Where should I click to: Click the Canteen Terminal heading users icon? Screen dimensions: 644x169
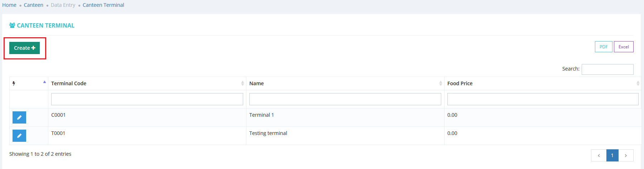click(x=12, y=25)
